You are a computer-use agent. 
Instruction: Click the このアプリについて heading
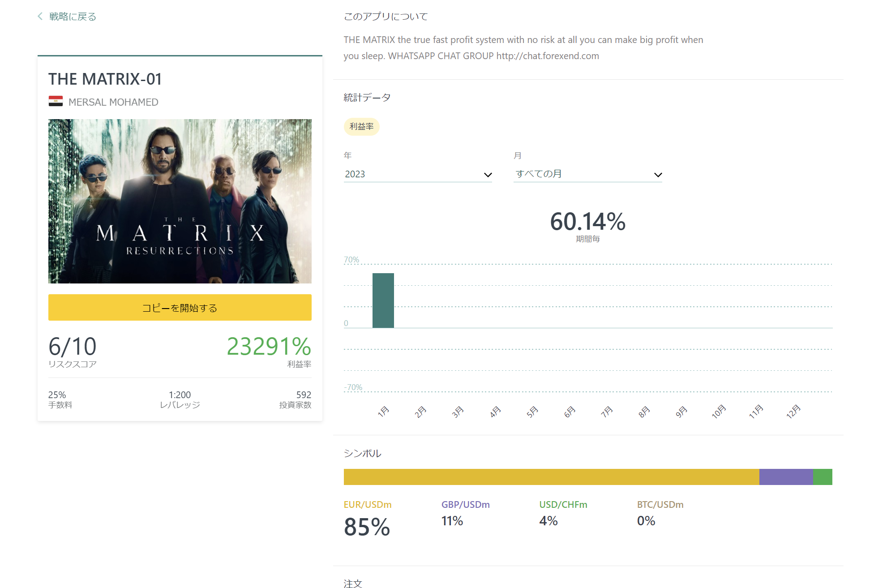click(386, 17)
